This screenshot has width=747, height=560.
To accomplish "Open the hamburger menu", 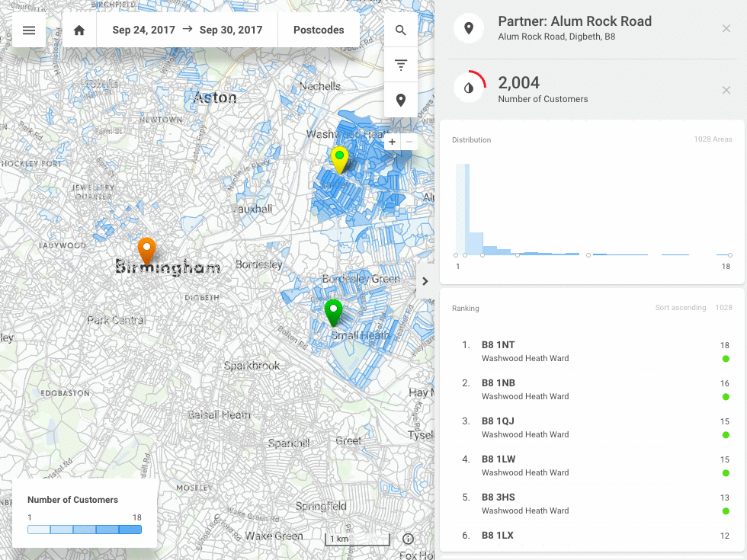I will (x=29, y=30).
